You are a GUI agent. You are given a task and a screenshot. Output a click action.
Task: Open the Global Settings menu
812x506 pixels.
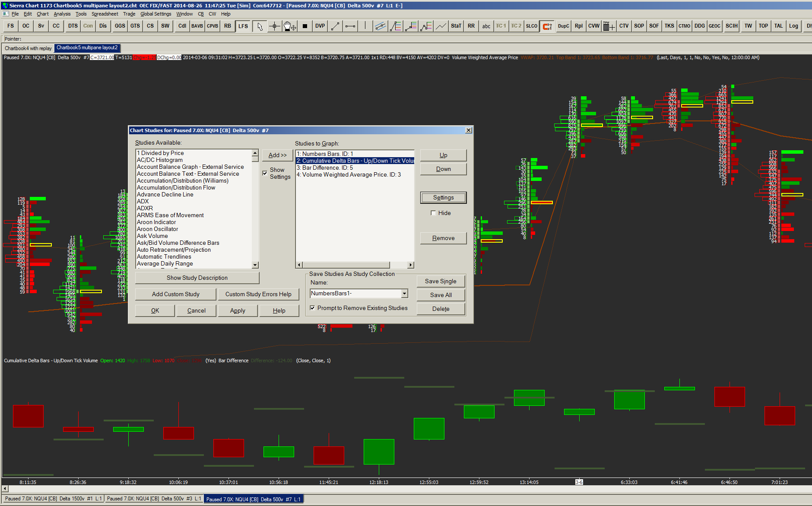pos(155,14)
